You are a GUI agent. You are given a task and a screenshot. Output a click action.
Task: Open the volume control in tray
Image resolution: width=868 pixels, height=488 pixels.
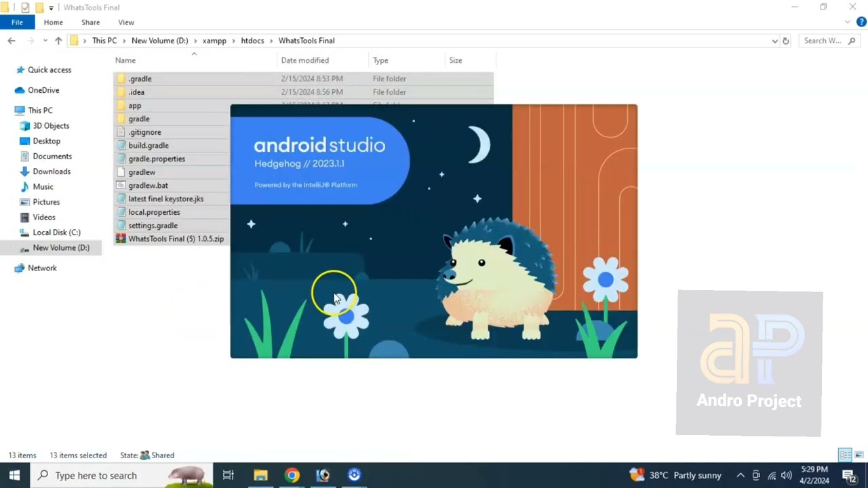tap(787, 475)
